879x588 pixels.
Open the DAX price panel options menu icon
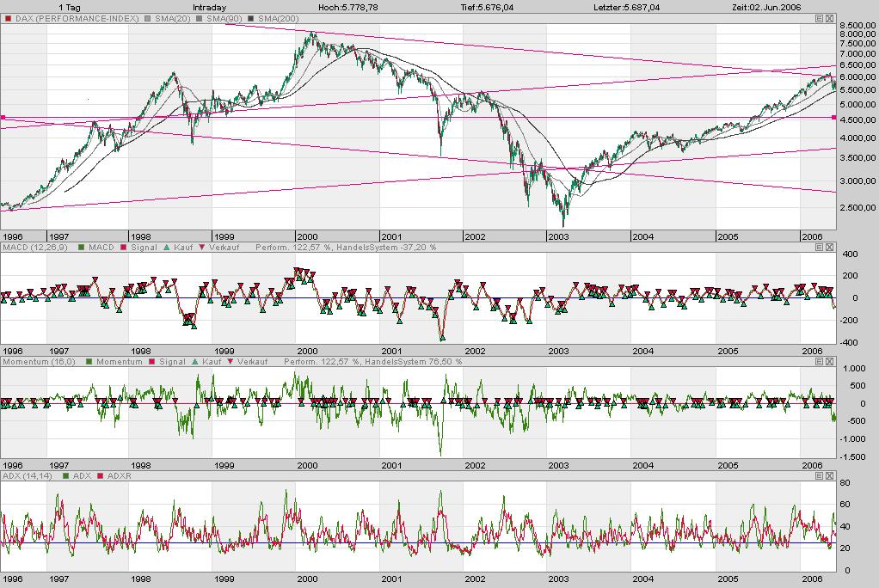point(819,17)
